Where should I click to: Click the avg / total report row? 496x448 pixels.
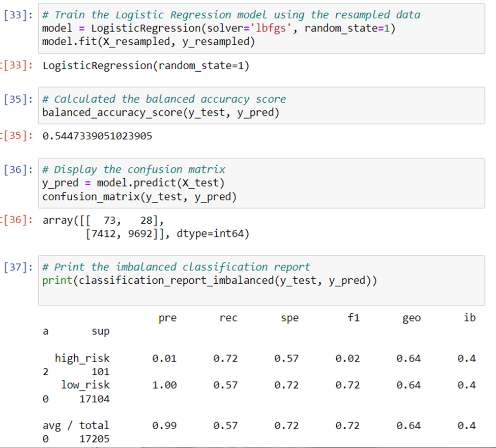click(x=76, y=425)
